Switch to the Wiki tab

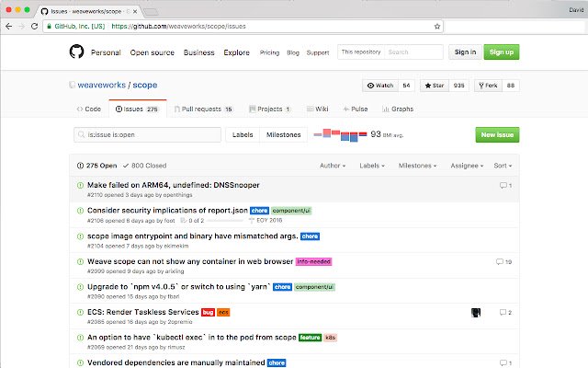[x=318, y=109]
